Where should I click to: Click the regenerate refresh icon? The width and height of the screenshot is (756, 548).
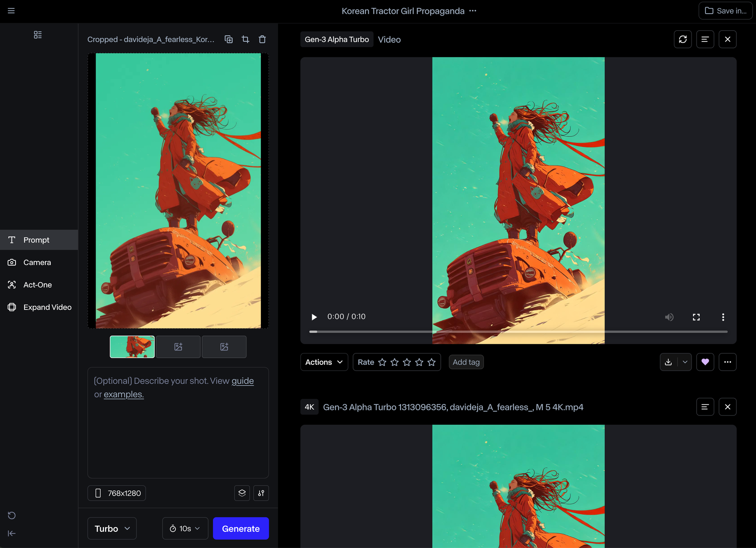[x=683, y=39]
